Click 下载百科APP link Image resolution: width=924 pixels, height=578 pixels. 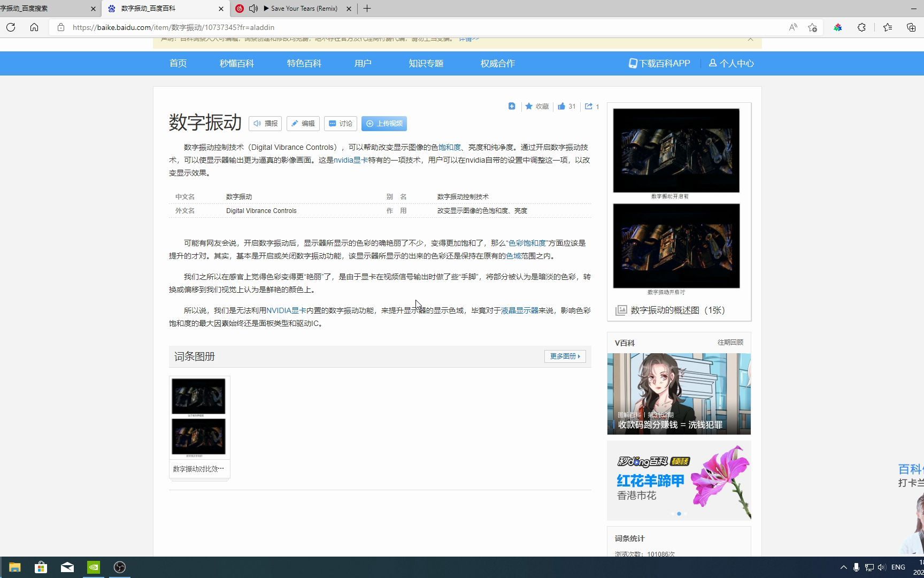tap(659, 63)
